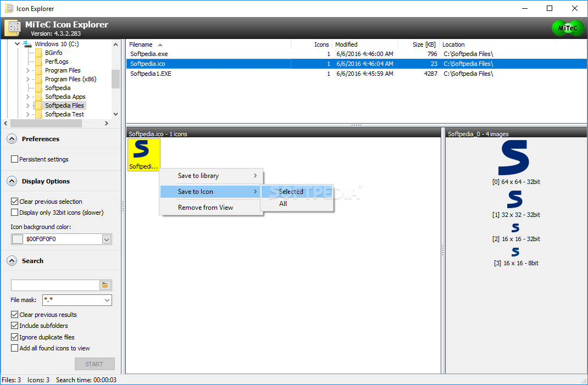Viewport: 588px width, 385px height.
Task: Click tree vertical scrollbar up arrow
Action: pos(115,44)
